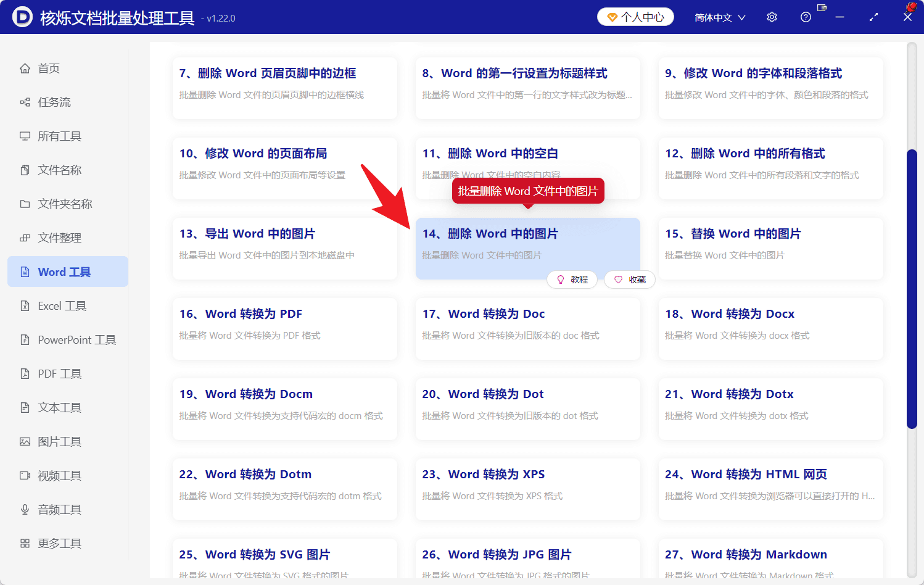Switch to the PowerPoint 工具 category
The height and width of the screenshot is (585, 924).
click(68, 339)
